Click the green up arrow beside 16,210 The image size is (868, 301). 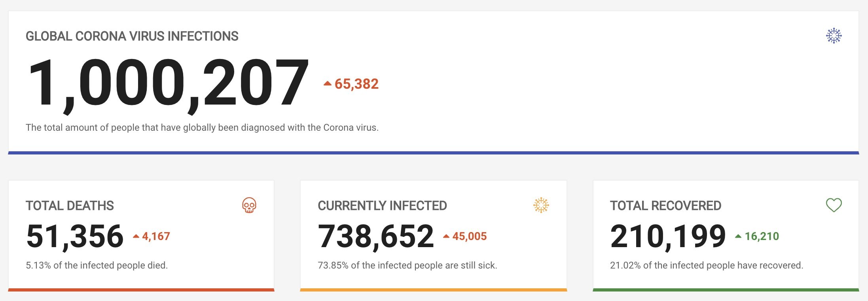(x=738, y=236)
